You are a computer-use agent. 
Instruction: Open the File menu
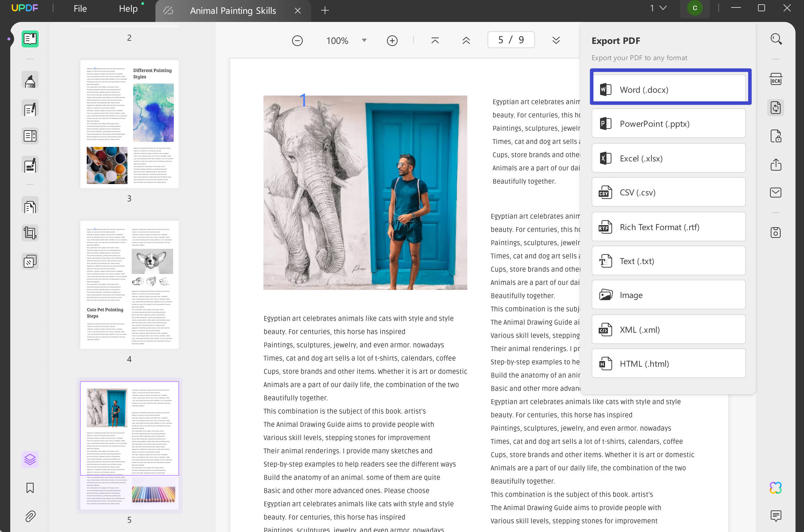pyautogui.click(x=80, y=8)
